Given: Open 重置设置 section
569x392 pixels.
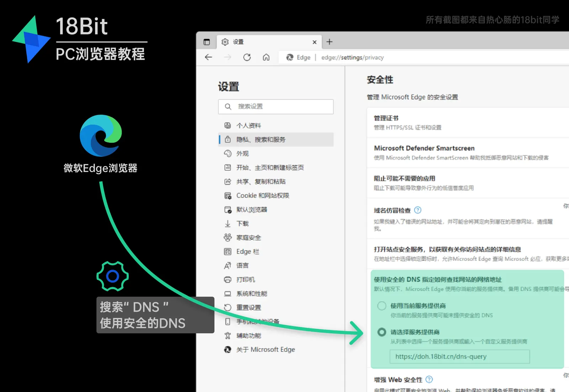Looking at the screenshot, I should coord(276,307).
